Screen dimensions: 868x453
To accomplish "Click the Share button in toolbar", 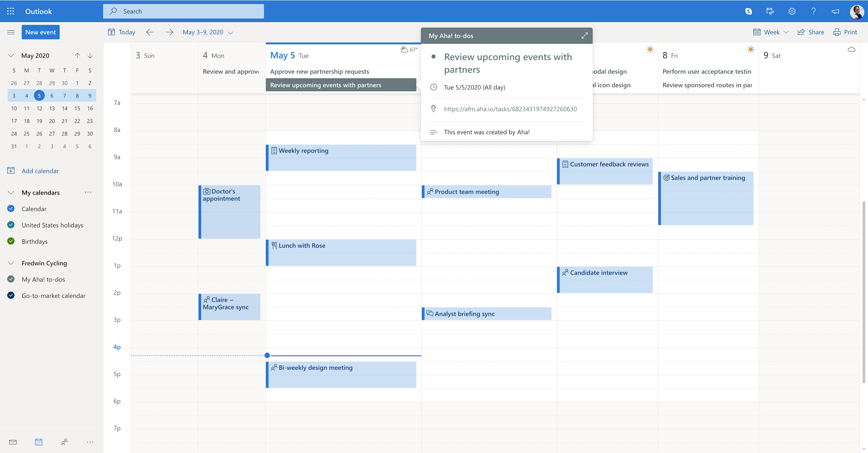I will pyautogui.click(x=811, y=32).
